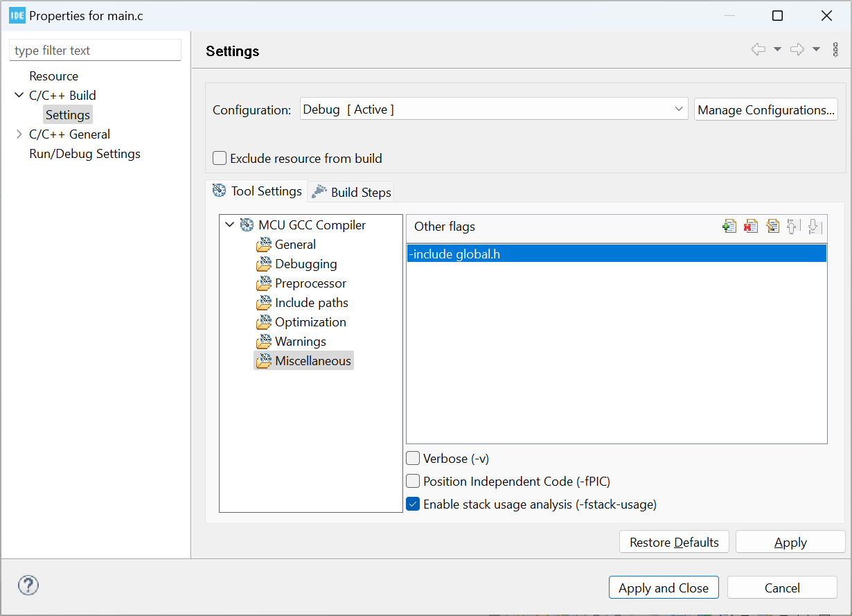This screenshot has height=616, width=852.
Task: Click the Move Up arrow icon
Action: coord(793,226)
